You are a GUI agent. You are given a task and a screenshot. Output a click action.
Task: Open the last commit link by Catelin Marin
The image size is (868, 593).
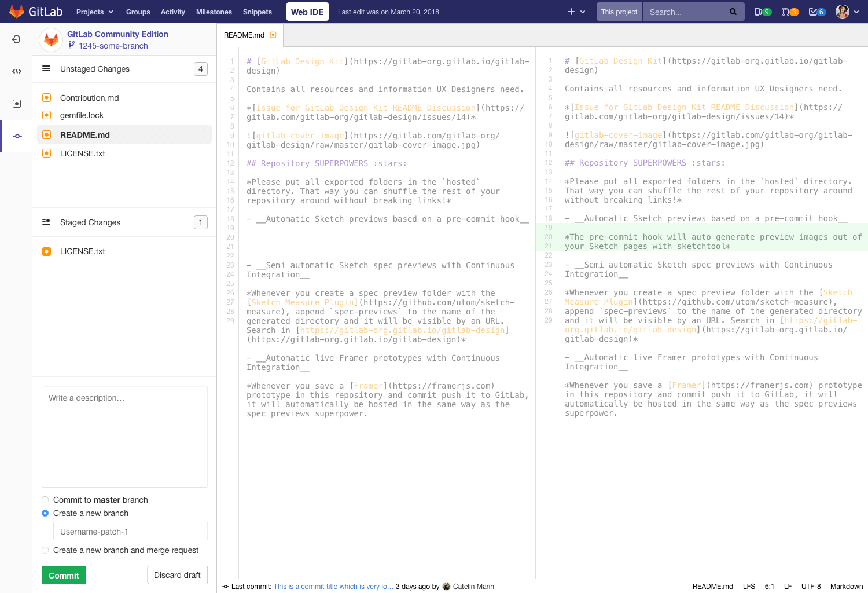click(x=333, y=586)
